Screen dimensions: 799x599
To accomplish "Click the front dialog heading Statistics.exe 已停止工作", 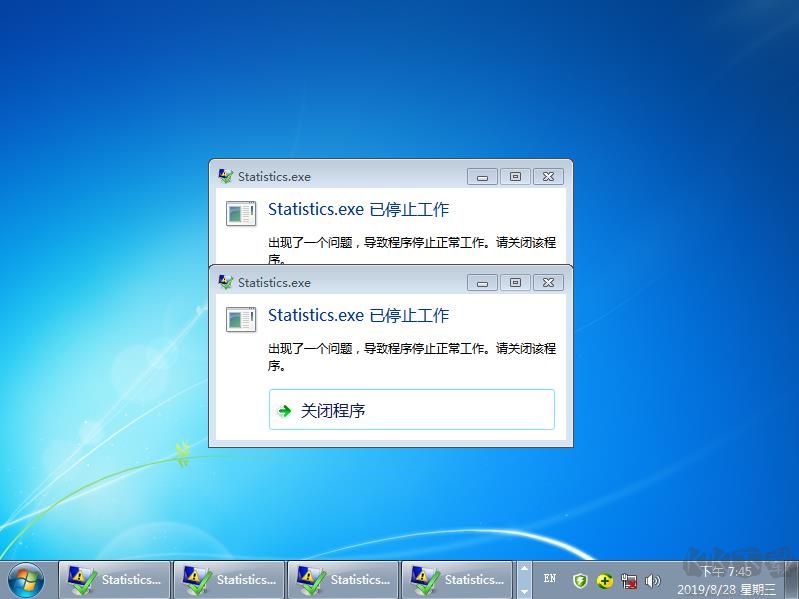I will (358, 315).
